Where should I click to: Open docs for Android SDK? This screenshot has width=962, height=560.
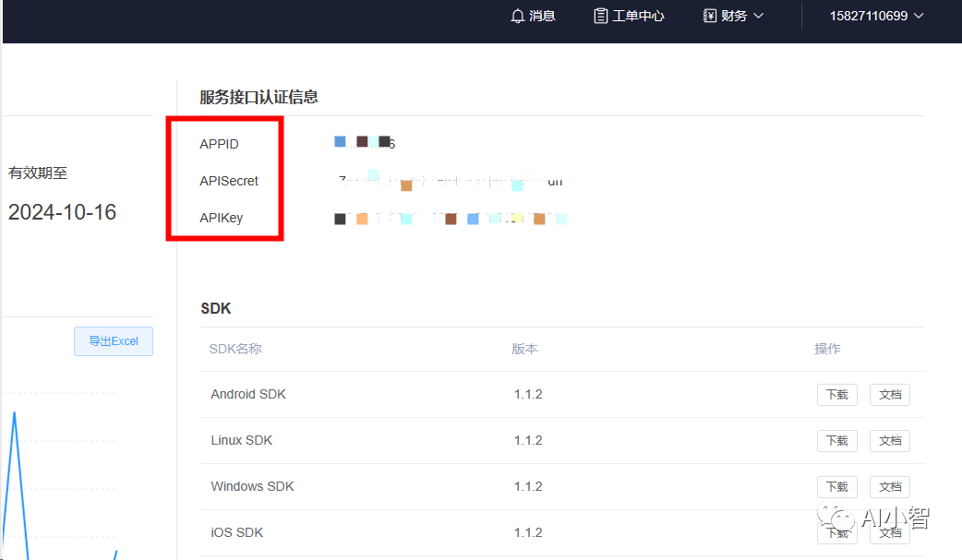pos(890,394)
